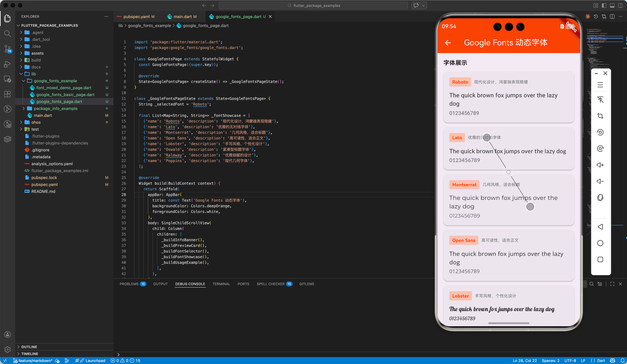Expand the OUTLINE section
627x364 pixels.
click(x=29, y=347)
